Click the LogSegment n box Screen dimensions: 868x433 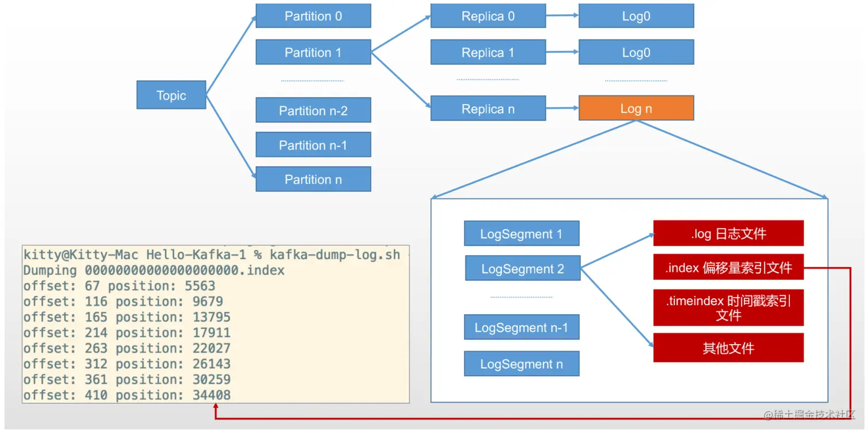click(522, 364)
